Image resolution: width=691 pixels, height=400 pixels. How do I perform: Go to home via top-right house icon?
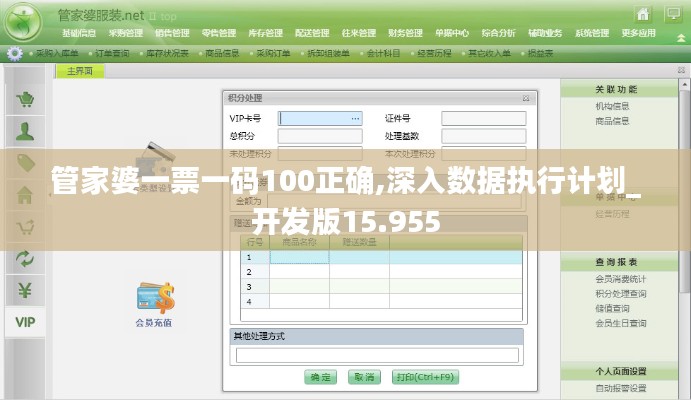point(643,14)
